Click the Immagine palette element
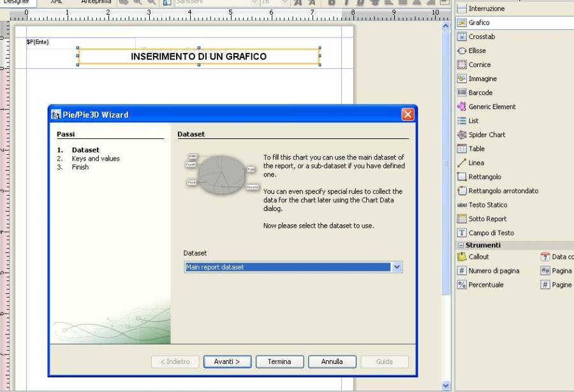The height and width of the screenshot is (392, 574). (482, 78)
